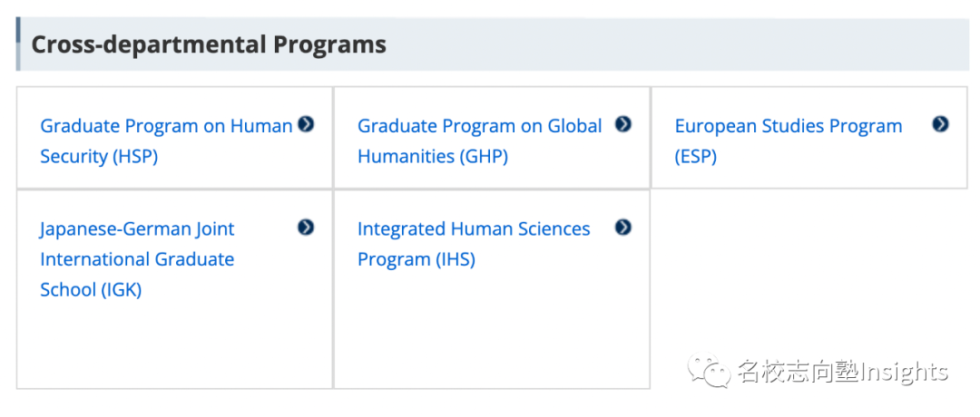Screen dimensions: 980x417
Task: Click the 名校志向塾Insights watermark text
Action: 842,372
